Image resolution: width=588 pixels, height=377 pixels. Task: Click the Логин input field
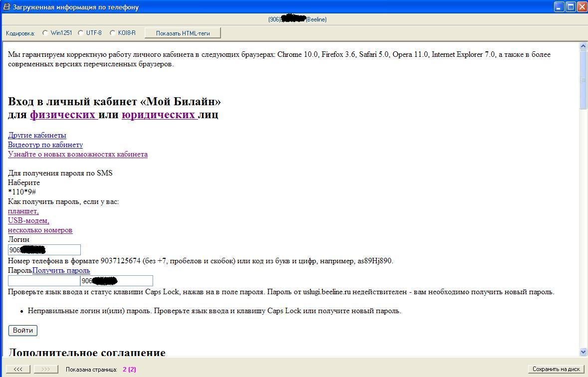tap(44, 250)
